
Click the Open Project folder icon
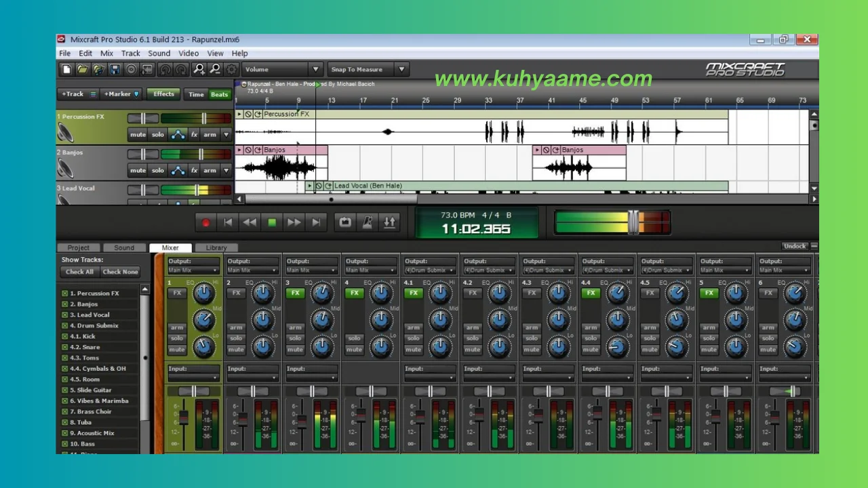[83, 69]
